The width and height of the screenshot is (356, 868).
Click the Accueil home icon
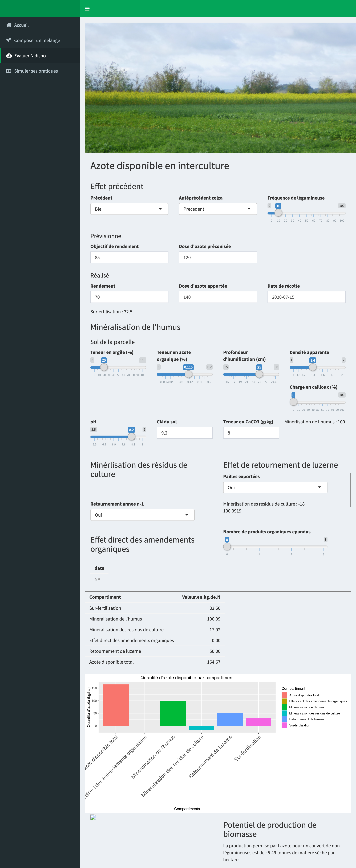[x=9, y=25]
